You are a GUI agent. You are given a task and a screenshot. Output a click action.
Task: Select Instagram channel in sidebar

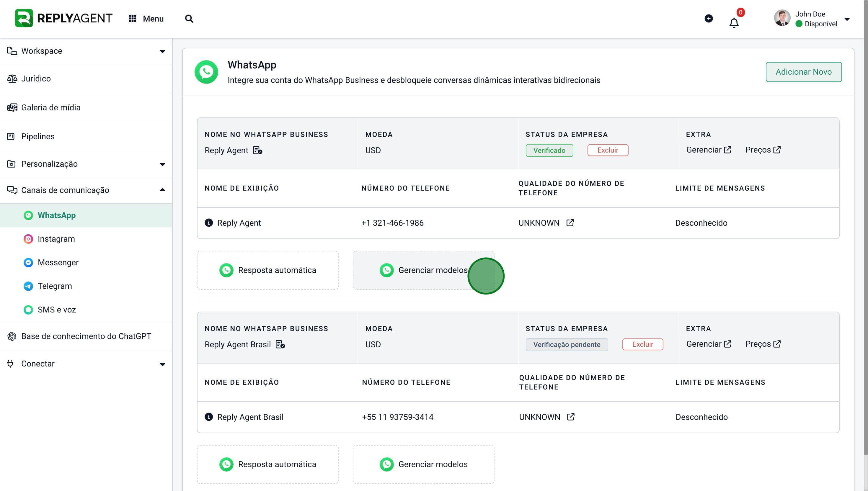click(86, 239)
